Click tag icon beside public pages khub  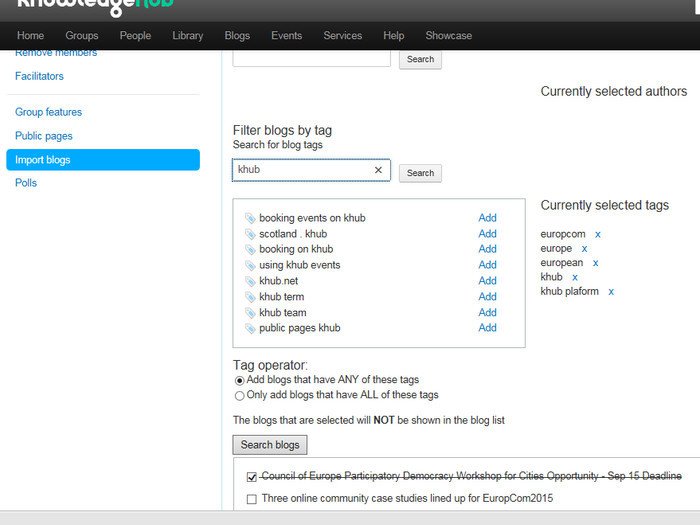click(x=250, y=328)
